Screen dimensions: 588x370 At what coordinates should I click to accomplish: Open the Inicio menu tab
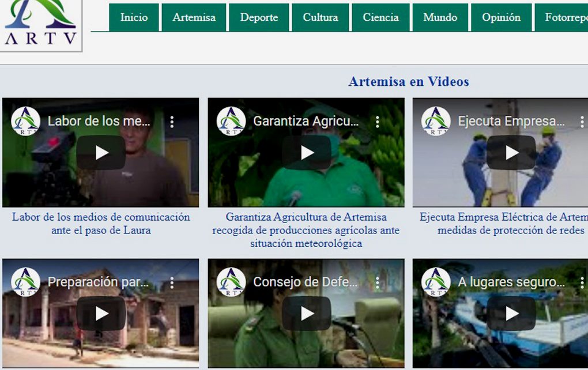pyautogui.click(x=134, y=17)
